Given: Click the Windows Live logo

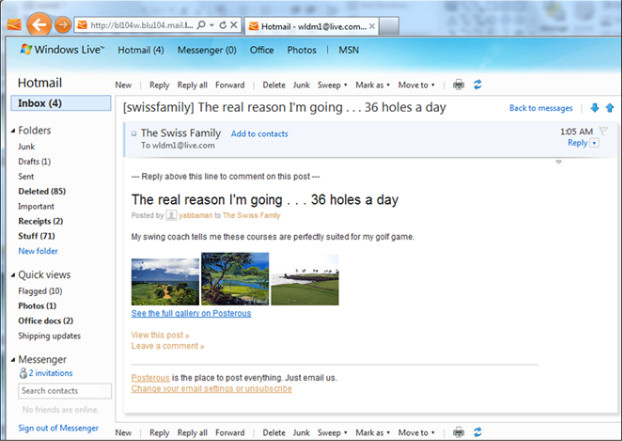Looking at the screenshot, I should (x=62, y=50).
